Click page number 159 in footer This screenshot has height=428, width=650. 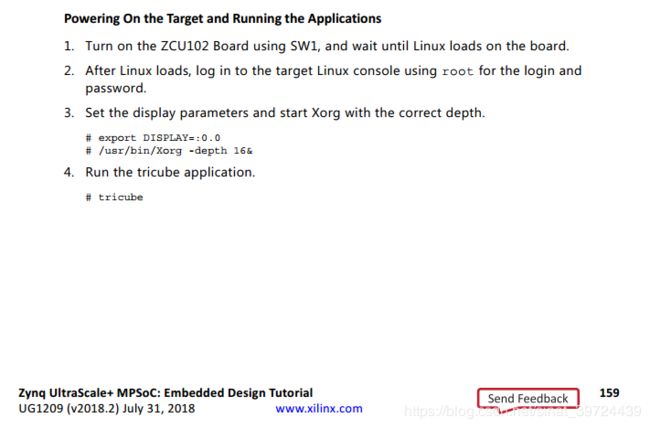click(609, 393)
